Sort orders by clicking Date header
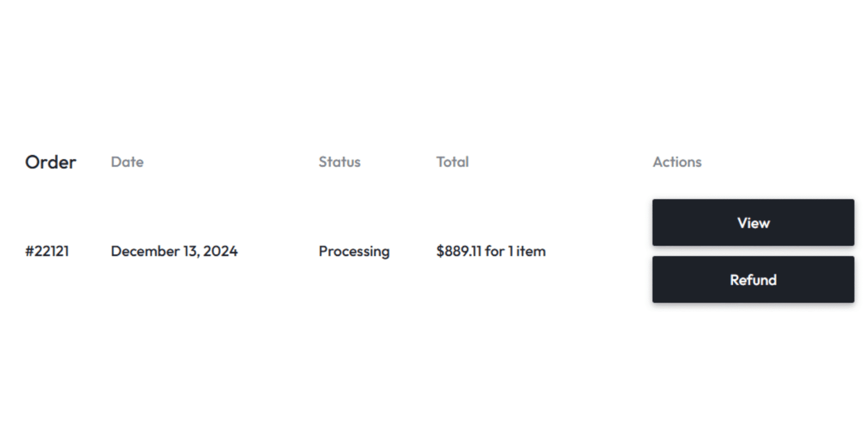Viewport: 868px width, 434px height. [127, 162]
